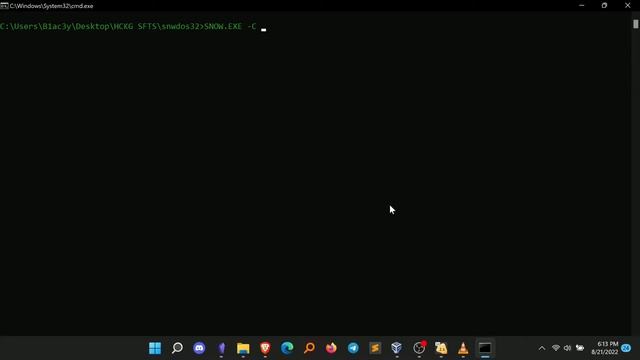
Task: Open VirtualBox from the taskbar
Action: [397, 348]
